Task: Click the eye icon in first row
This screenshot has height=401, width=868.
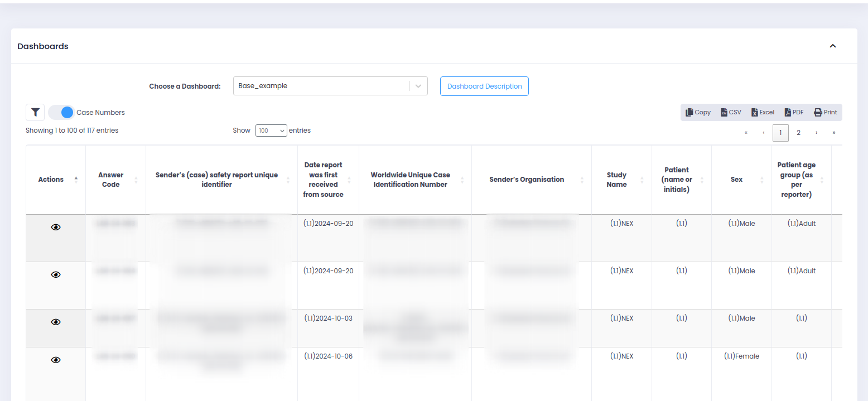Action: [56, 228]
